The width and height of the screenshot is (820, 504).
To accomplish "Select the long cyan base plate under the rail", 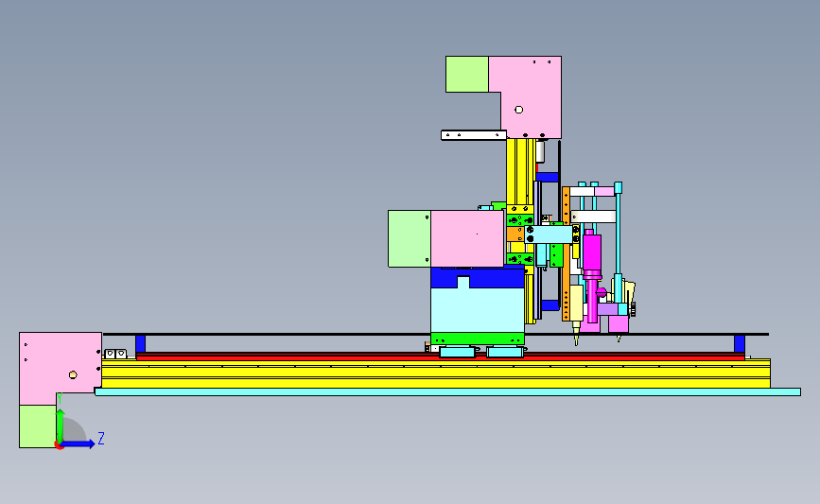I will click(x=447, y=392).
